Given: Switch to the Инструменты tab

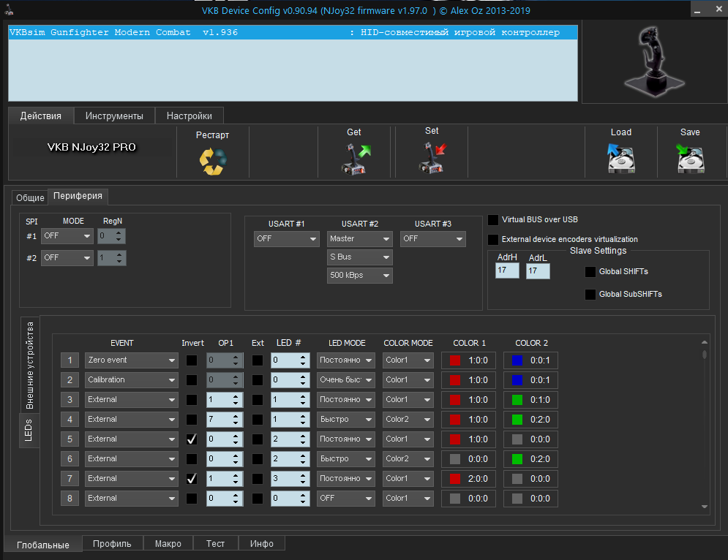Looking at the screenshot, I should tap(114, 116).
